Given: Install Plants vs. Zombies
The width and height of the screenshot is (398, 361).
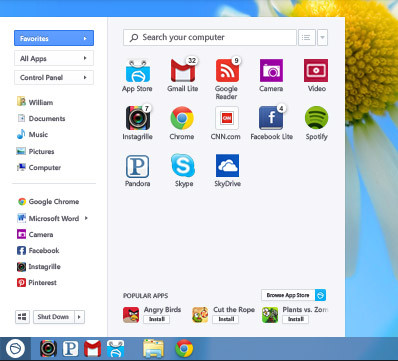Looking at the screenshot, I should (x=295, y=319).
